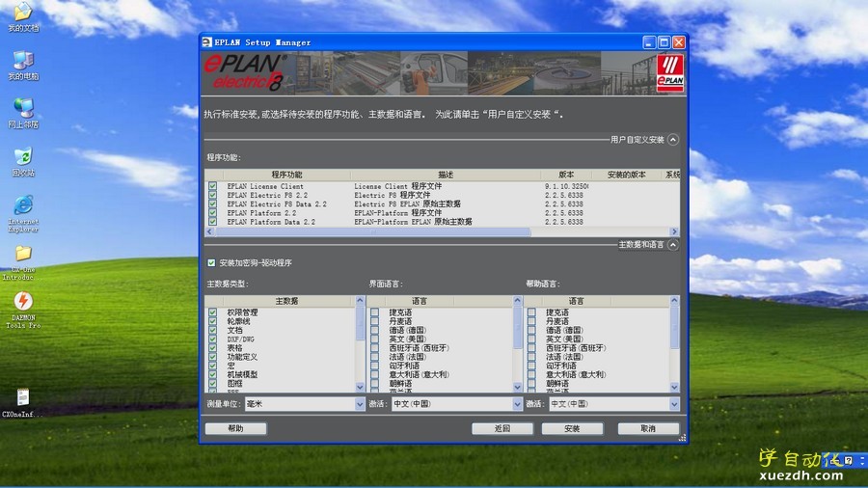Click description License Client 程序文件

[x=398, y=186]
